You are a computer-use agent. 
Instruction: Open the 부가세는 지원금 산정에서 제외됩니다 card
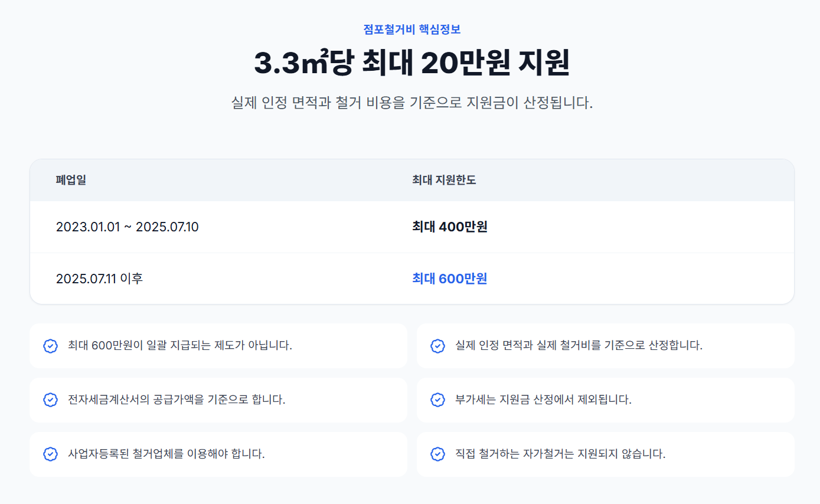[x=605, y=400]
